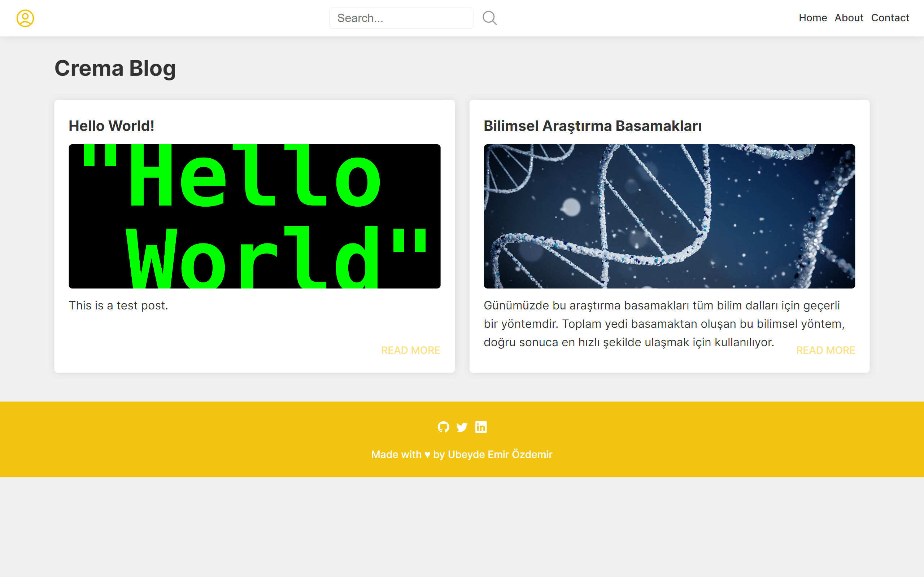Click the magnifying glass search icon

click(489, 18)
